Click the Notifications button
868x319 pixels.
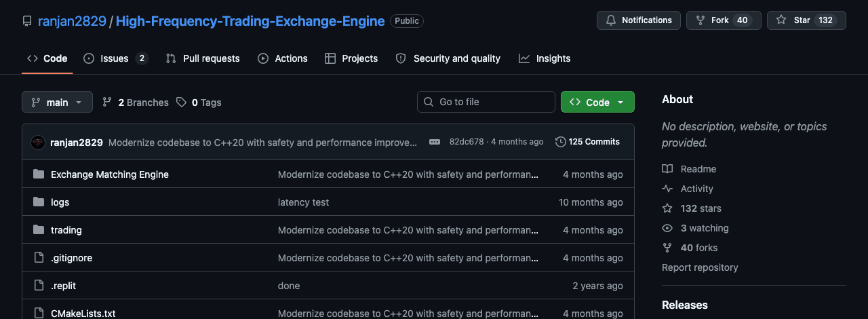point(638,20)
